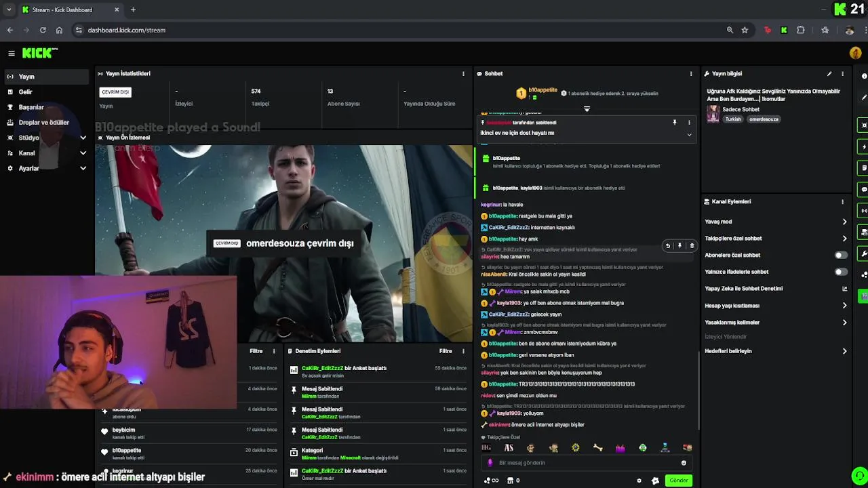Image resolution: width=868 pixels, height=488 pixels.
Task: Click b10appetite leaderboard name
Action: coord(542,90)
